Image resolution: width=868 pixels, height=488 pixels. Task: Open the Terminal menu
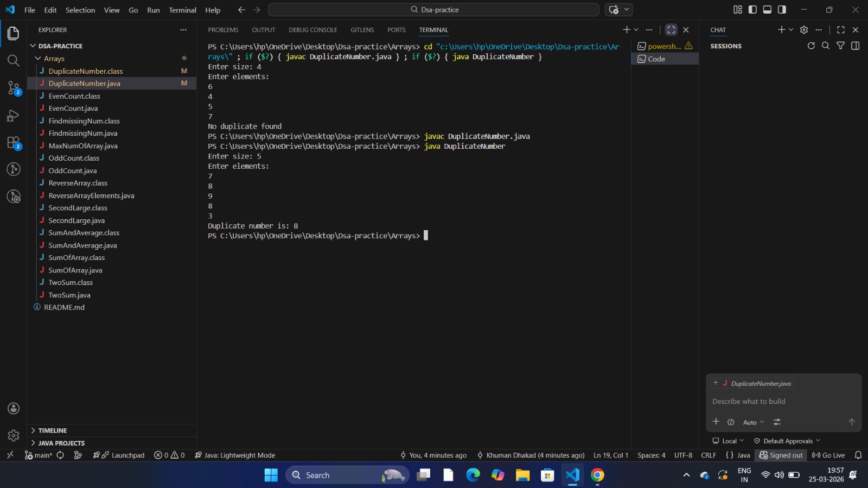(182, 10)
